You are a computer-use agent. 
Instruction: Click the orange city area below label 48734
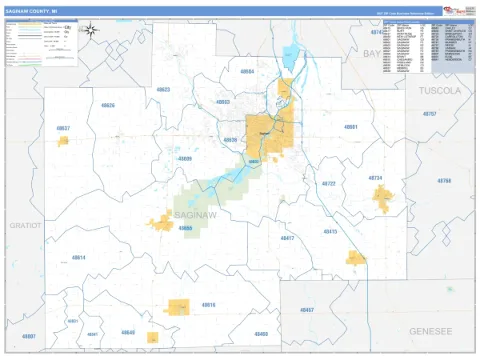point(383,198)
